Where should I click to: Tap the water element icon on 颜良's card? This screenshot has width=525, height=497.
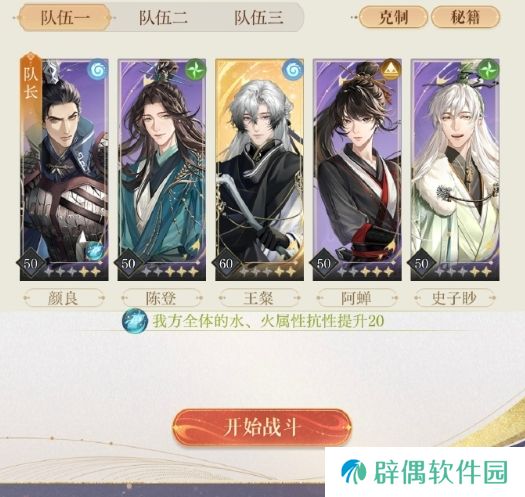(97, 70)
